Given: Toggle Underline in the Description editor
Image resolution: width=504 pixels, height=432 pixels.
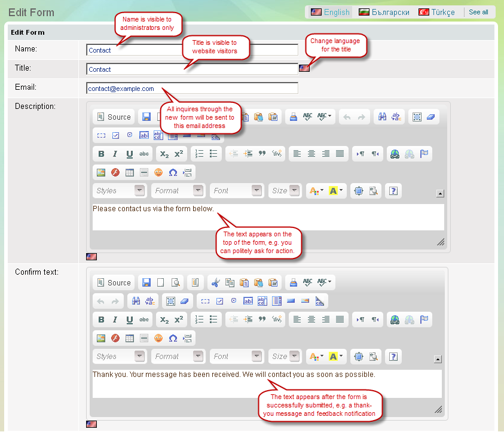Looking at the screenshot, I should [129, 154].
